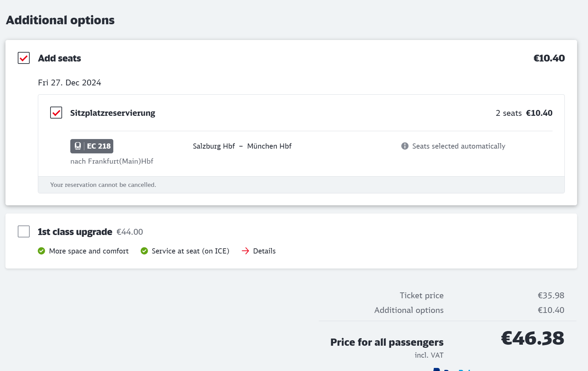The image size is (588, 371).
Task: Click the reservation cannot be cancelled notice
Action: [103, 185]
